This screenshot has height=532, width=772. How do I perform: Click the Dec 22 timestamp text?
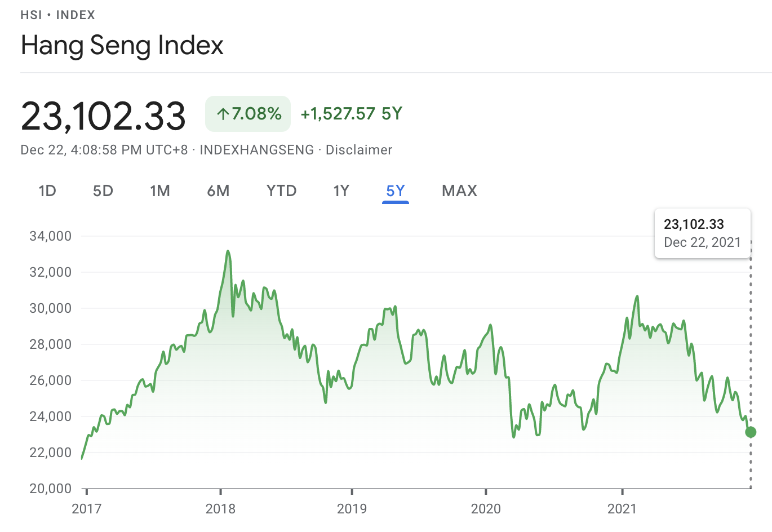tap(104, 150)
